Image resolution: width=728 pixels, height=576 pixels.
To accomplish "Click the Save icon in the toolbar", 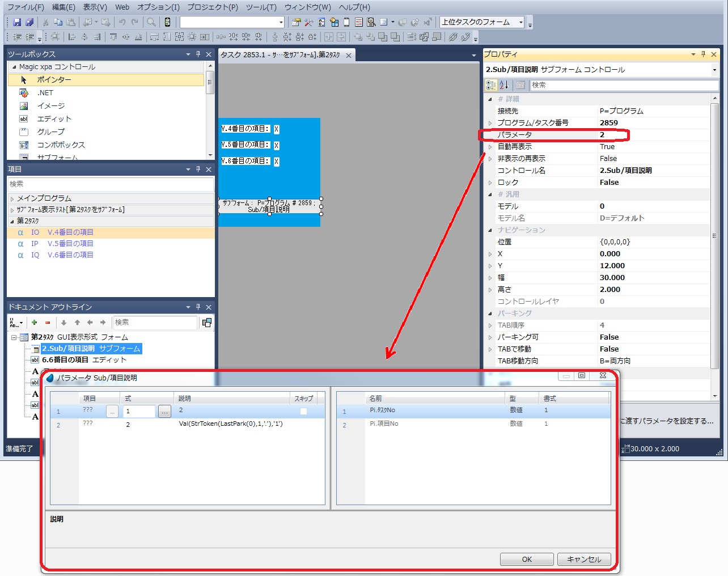I will [x=17, y=22].
